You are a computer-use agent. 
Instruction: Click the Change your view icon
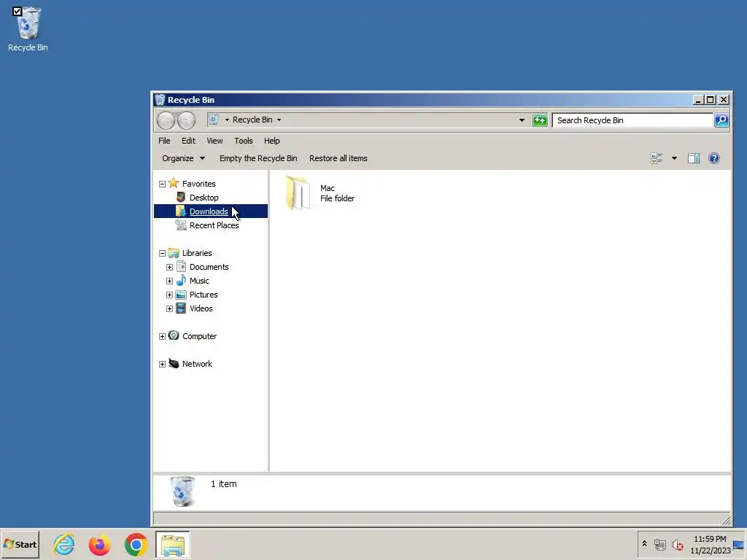(657, 158)
